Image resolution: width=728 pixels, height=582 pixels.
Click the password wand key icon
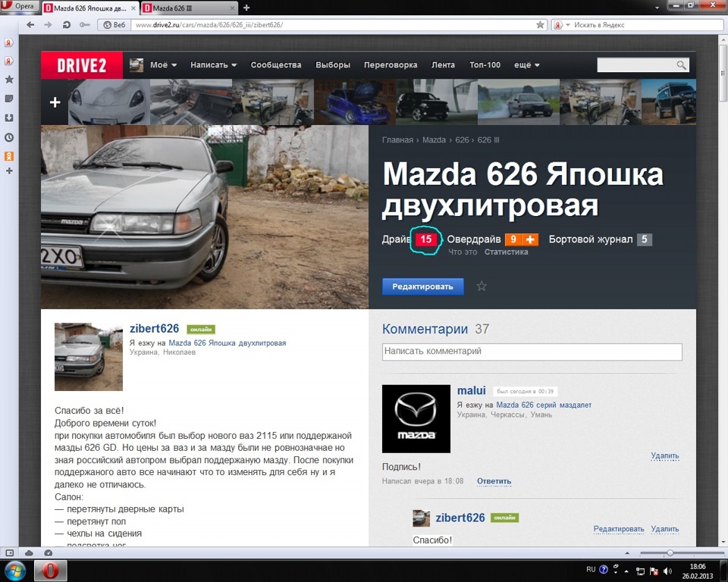pyautogui.click(x=84, y=24)
